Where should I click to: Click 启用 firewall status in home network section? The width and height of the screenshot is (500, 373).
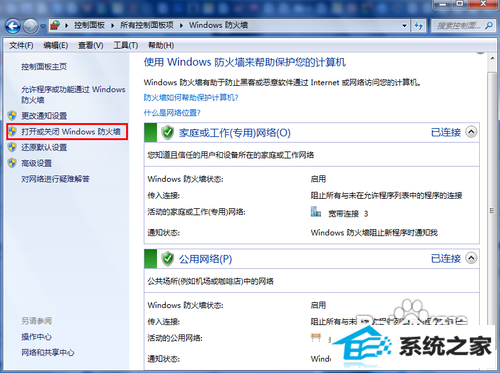pyautogui.click(x=318, y=179)
